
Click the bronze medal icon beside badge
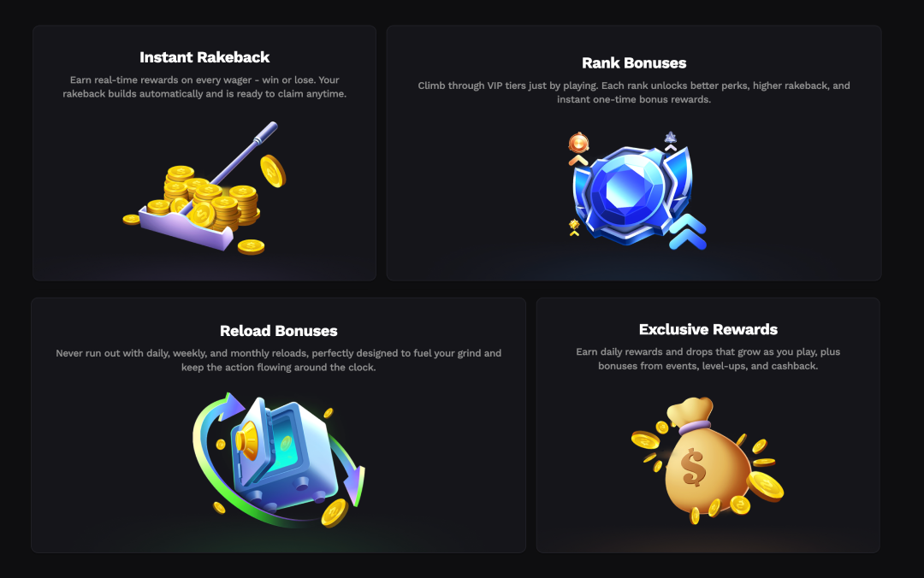tap(578, 143)
